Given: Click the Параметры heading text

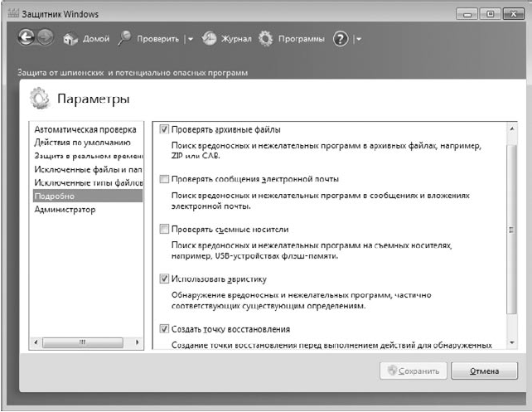Looking at the screenshot, I should (x=94, y=99).
